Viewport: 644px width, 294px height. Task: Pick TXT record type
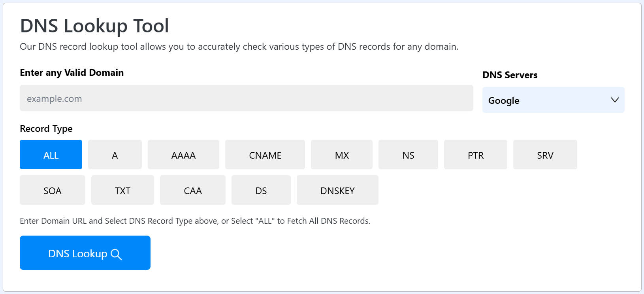click(x=122, y=190)
